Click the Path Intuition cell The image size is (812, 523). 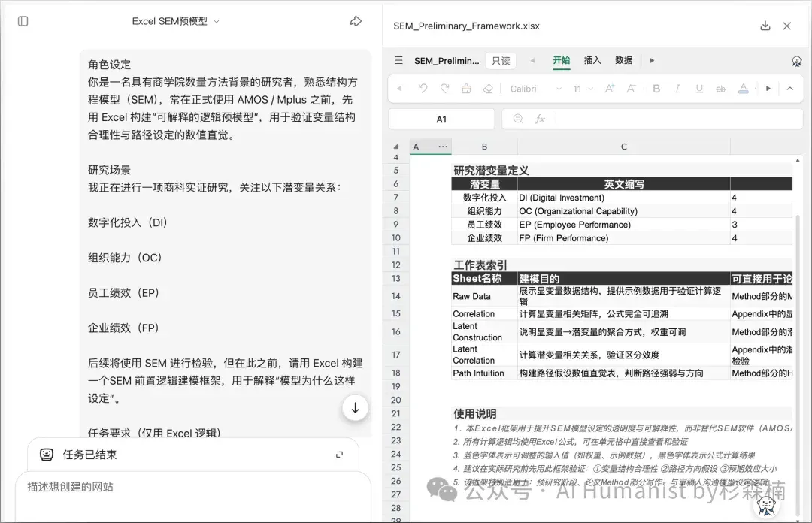tap(484, 373)
